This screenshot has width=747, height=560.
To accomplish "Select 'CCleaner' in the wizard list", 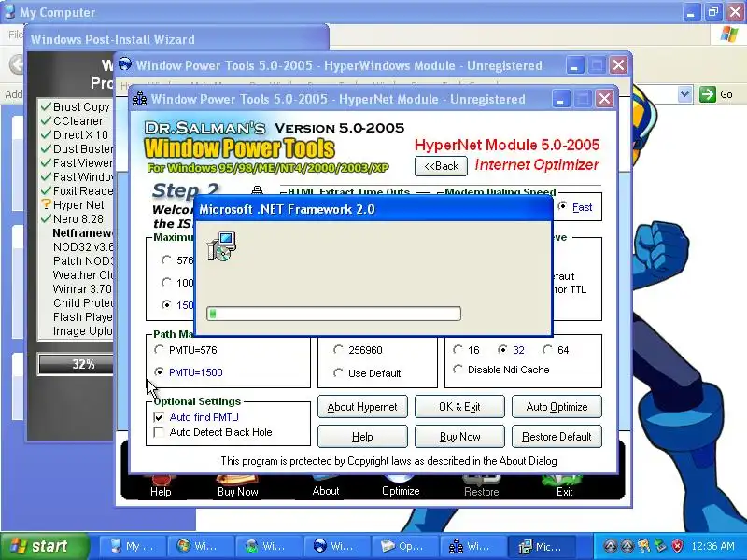I will pos(78,121).
